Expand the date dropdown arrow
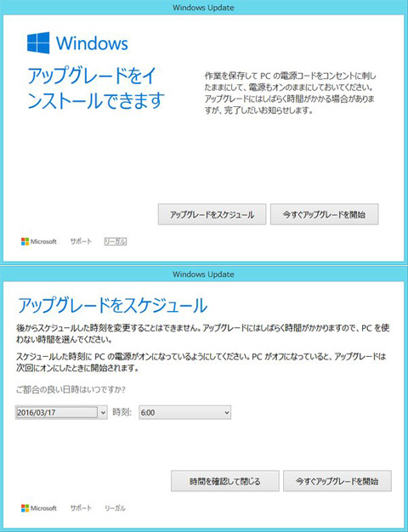This screenshot has width=408, height=532. (103, 412)
